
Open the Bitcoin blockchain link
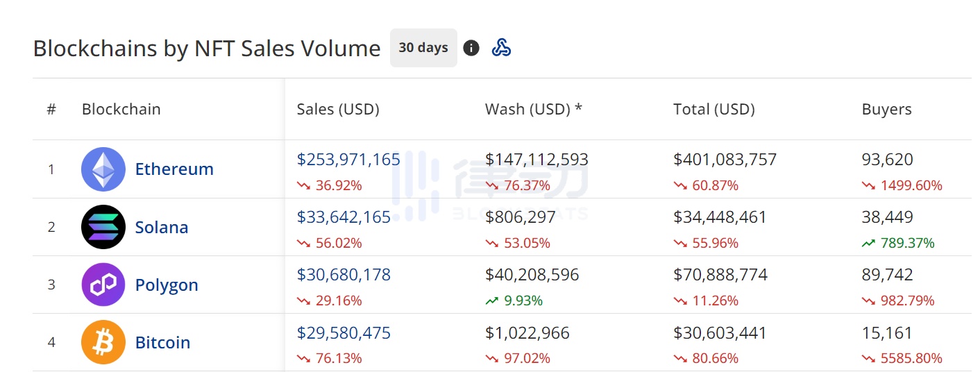pyautogui.click(x=162, y=342)
